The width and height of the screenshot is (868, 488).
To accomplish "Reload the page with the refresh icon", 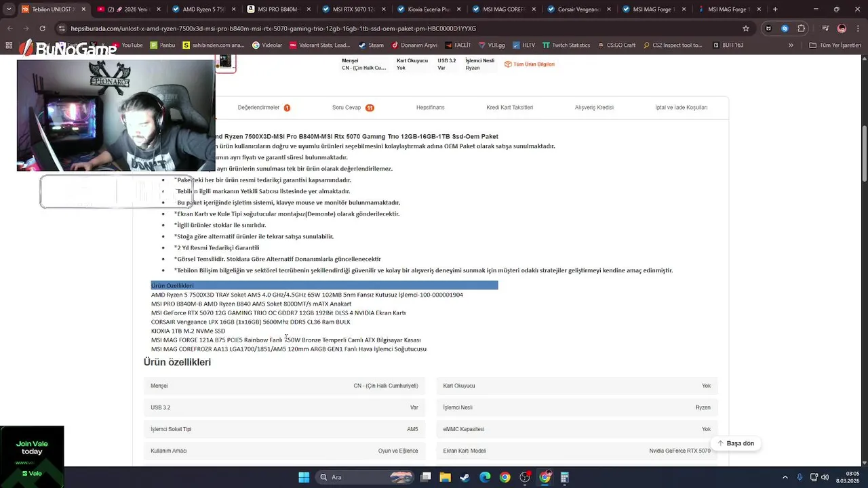I will coord(42,28).
